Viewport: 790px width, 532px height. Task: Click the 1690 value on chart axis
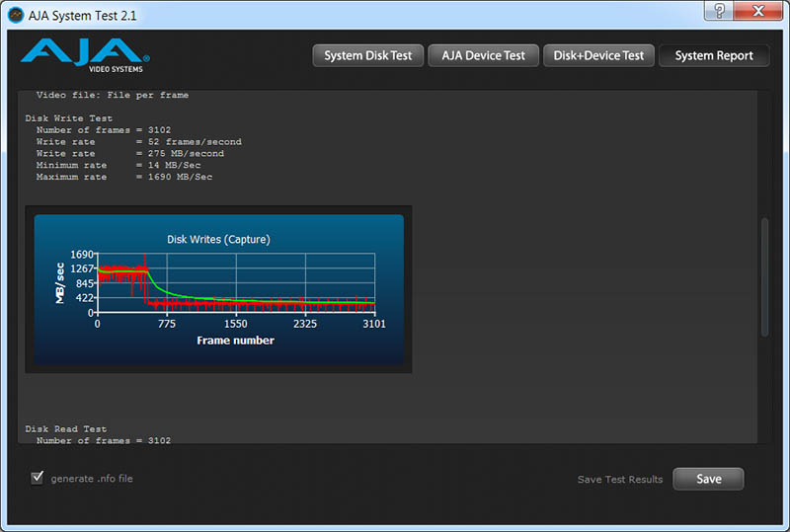tap(82, 255)
